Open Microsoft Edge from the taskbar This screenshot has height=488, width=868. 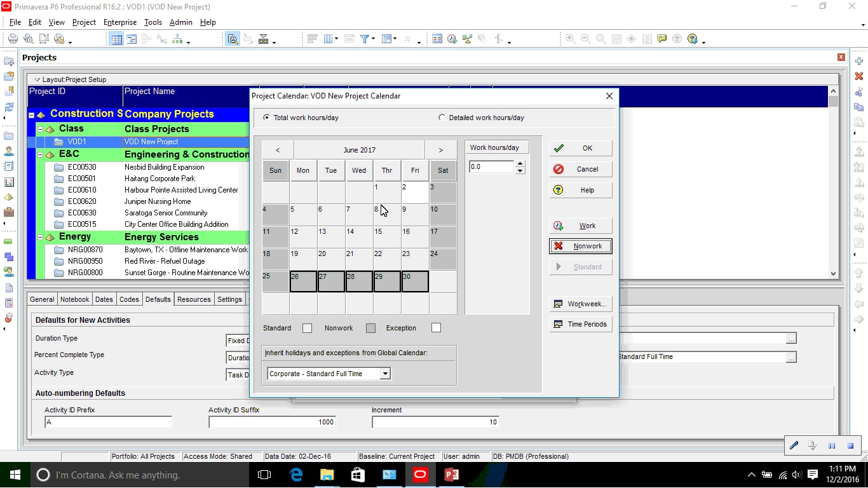(296, 475)
